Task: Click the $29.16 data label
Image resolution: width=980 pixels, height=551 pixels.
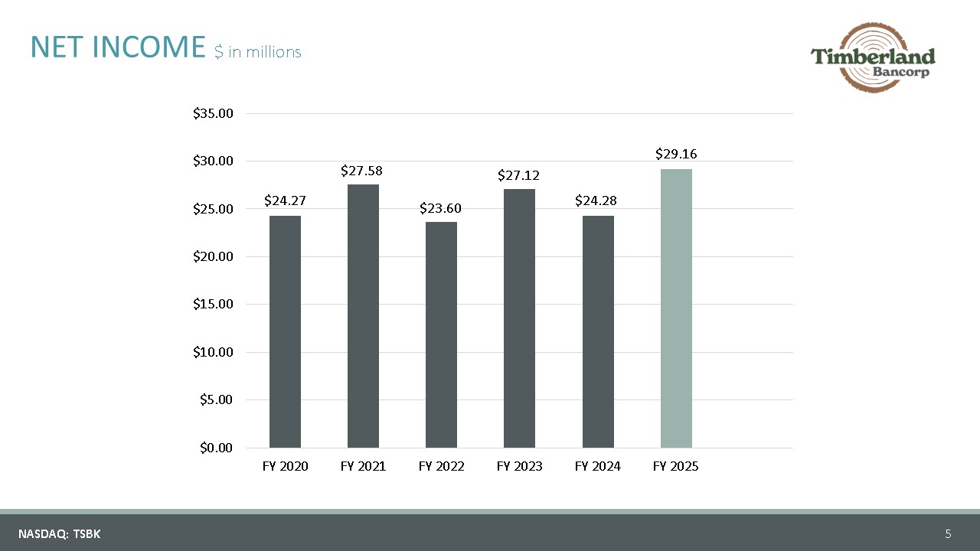Action: coord(676,154)
